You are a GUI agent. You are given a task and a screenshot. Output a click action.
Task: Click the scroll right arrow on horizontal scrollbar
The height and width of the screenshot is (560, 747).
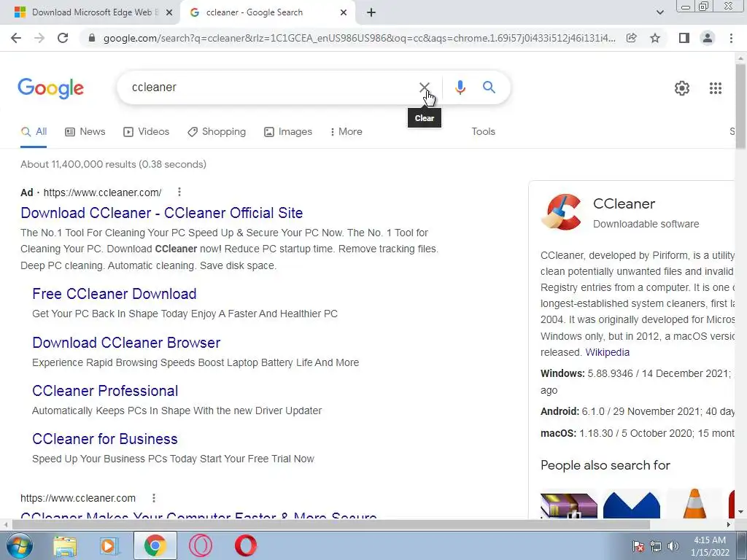point(728,524)
